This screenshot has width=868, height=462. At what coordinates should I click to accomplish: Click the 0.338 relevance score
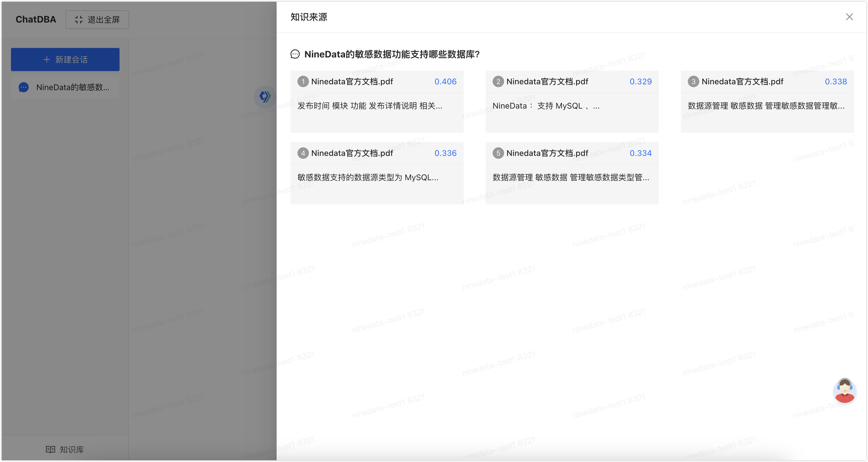(x=835, y=81)
